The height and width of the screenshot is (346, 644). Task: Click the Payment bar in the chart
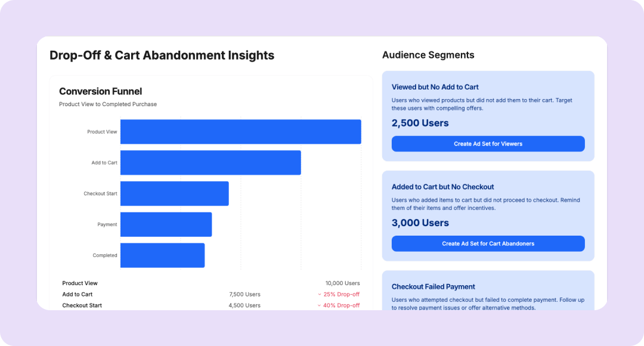pos(166,225)
